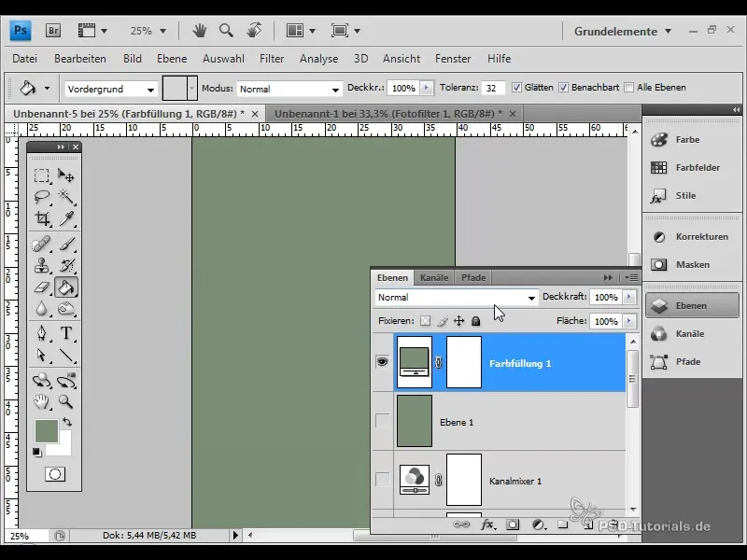
Task: Switch to the Kanäle tab
Action: (x=434, y=277)
